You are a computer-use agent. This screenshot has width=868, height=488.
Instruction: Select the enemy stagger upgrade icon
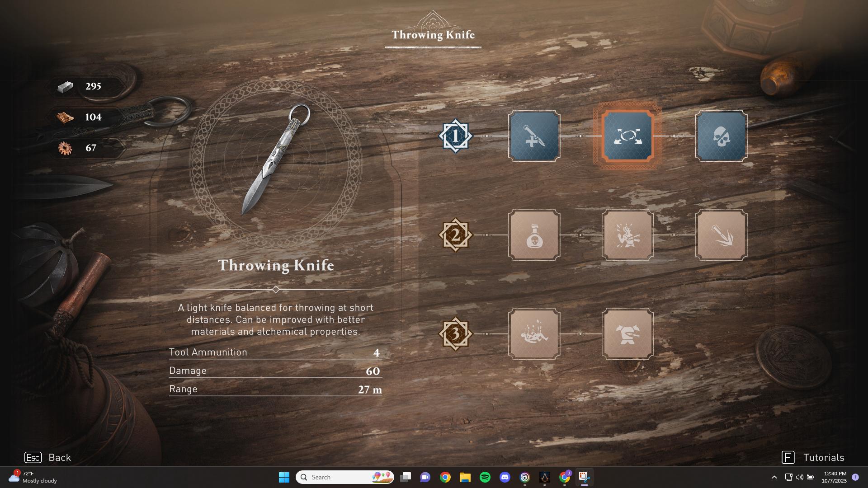click(627, 234)
